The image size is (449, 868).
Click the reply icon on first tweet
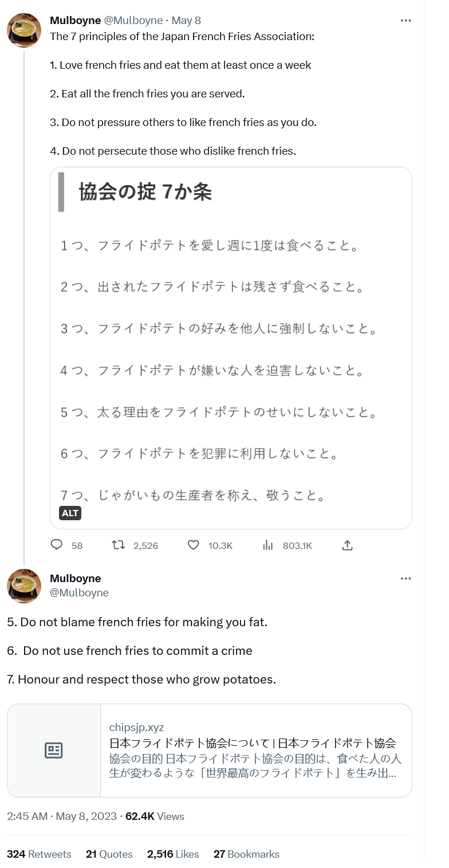[57, 545]
